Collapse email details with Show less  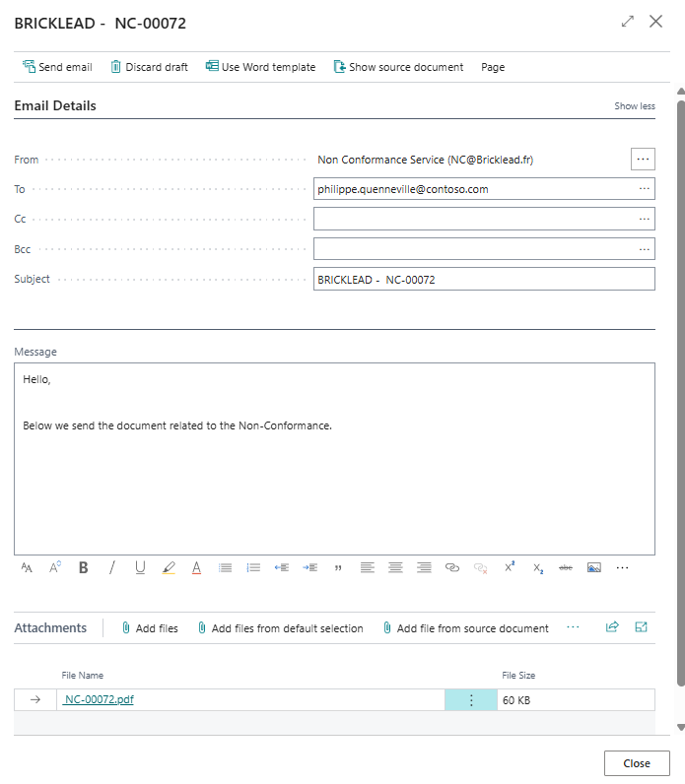tap(634, 106)
